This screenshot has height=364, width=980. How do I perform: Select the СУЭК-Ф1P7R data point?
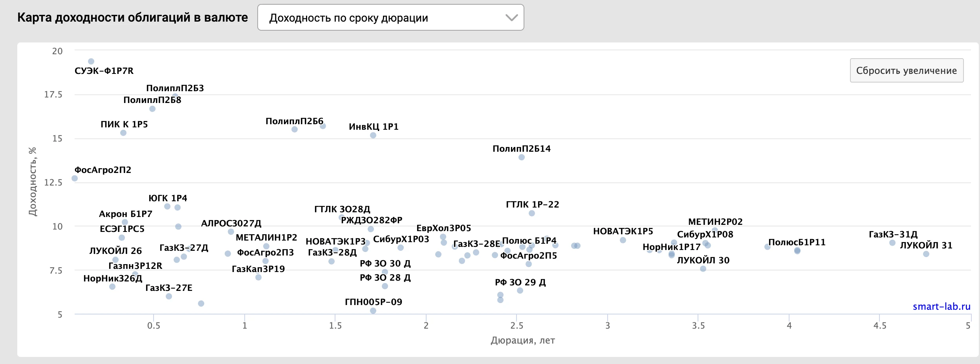pos(91,61)
